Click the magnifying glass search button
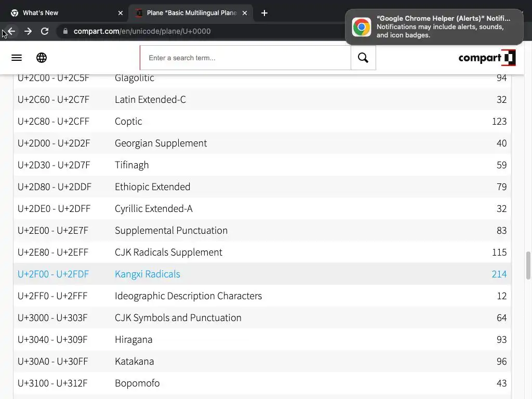Viewport: 532px width, 399px height. [x=363, y=58]
